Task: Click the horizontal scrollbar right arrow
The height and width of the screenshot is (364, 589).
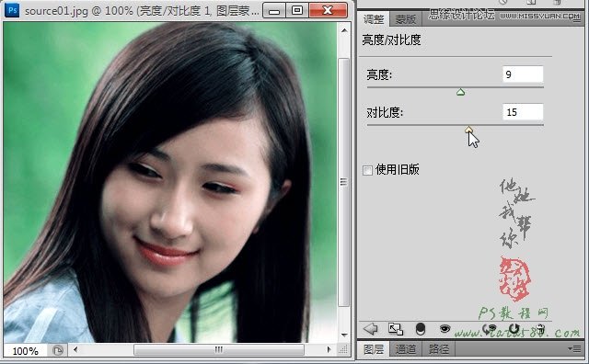Action: click(329, 349)
